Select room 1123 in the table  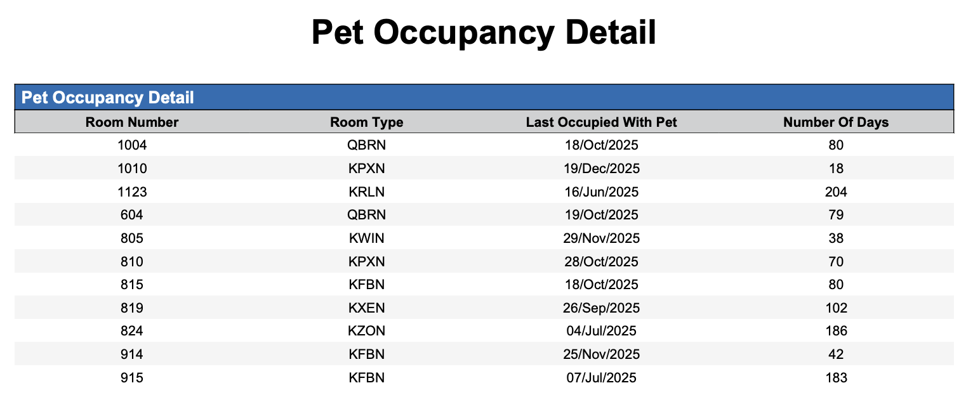point(132,191)
